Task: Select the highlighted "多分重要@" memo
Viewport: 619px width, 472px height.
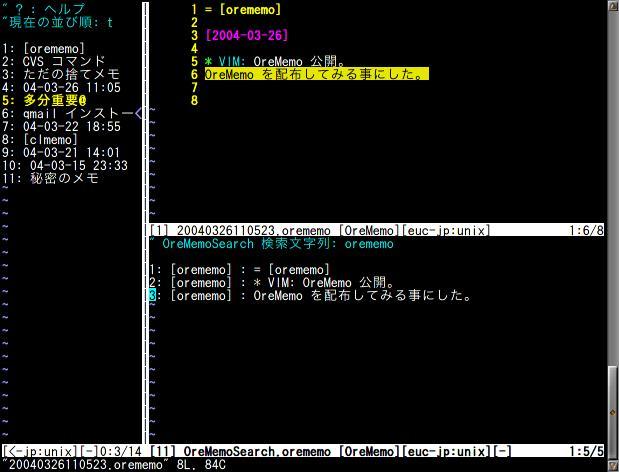Action: point(54,100)
